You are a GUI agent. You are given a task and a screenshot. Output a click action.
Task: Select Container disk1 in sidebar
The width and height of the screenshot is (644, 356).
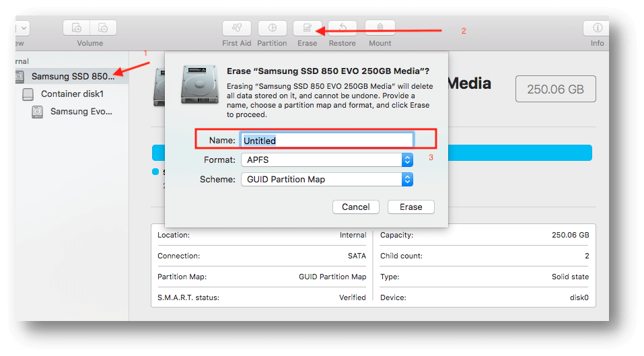pyautogui.click(x=72, y=94)
